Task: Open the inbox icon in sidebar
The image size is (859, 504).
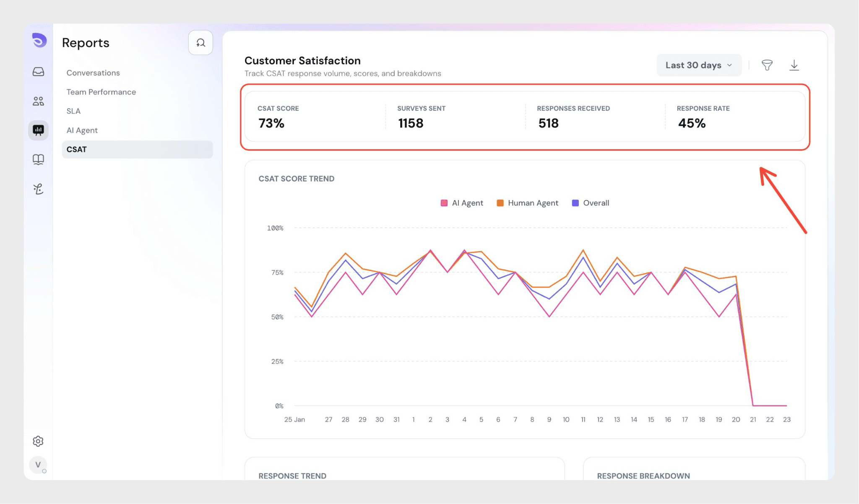Action: pyautogui.click(x=38, y=72)
